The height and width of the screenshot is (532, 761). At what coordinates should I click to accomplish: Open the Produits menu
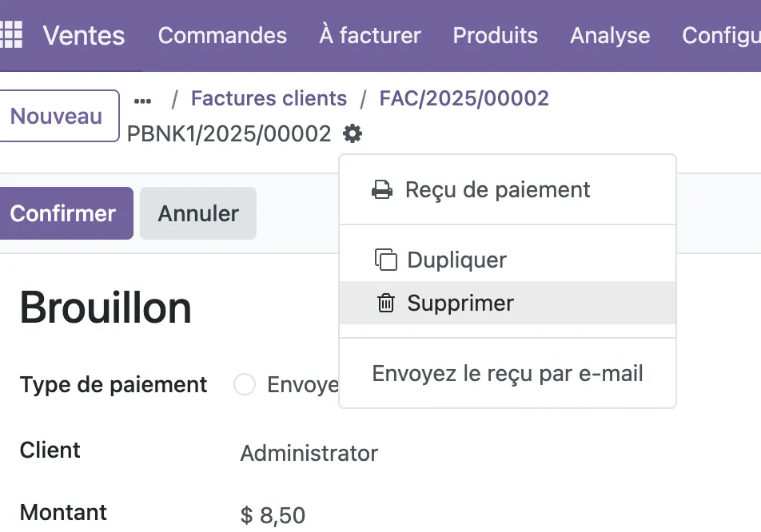pos(495,35)
